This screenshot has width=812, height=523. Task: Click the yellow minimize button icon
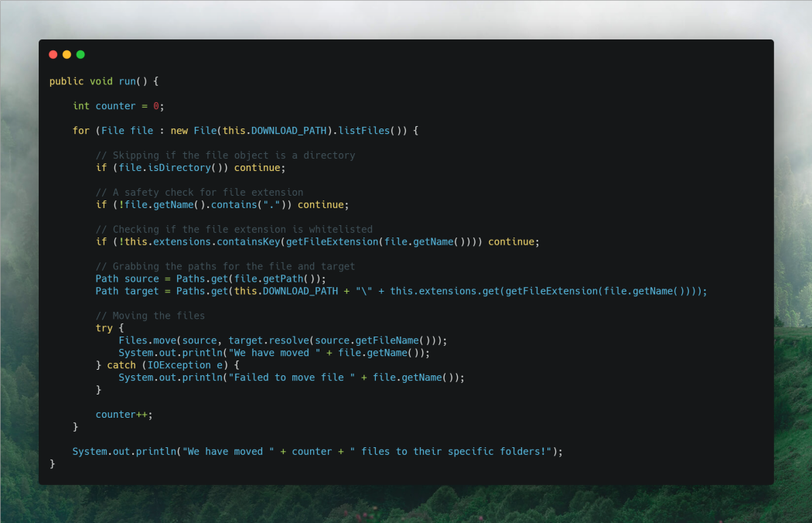click(x=66, y=54)
